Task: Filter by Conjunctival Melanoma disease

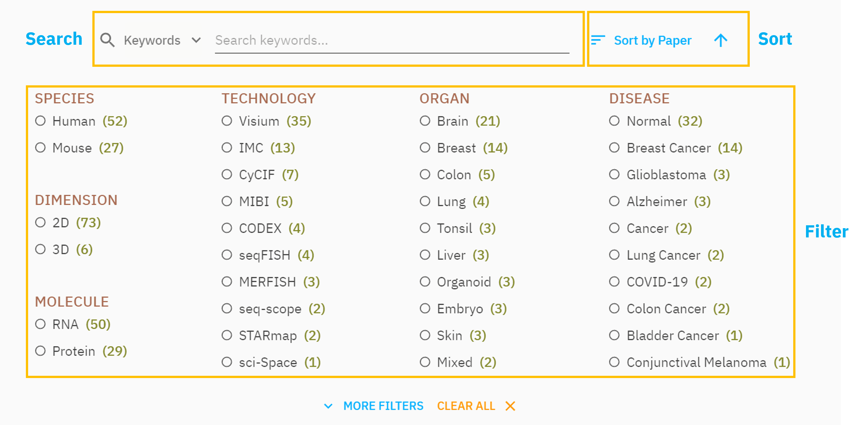Action: coord(614,362)
